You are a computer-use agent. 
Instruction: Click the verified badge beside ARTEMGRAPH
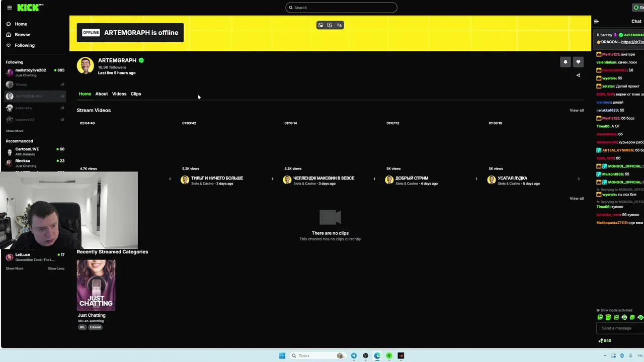[141, 60]
